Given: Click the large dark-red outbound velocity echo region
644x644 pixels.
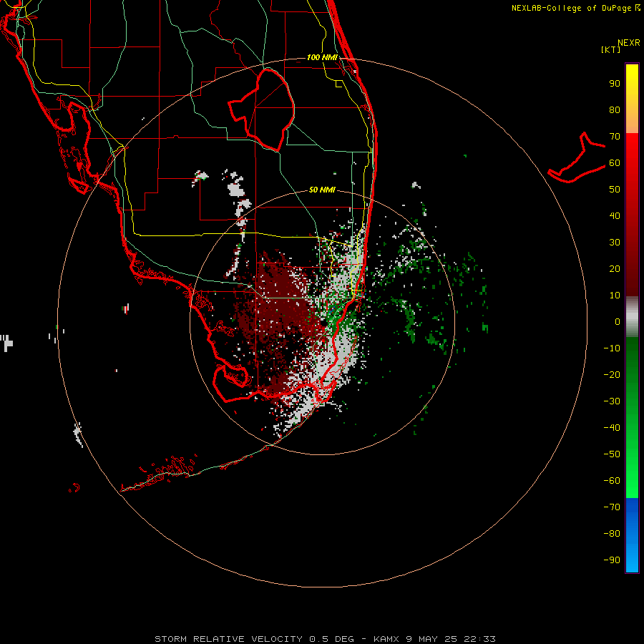Looking at the screenshot, I should coord(279,312).
